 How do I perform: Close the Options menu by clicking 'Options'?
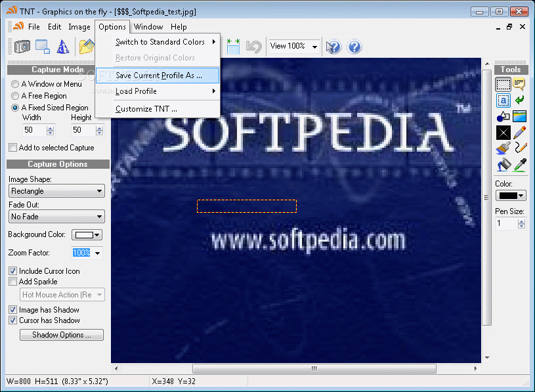click(x=112, y=27)
